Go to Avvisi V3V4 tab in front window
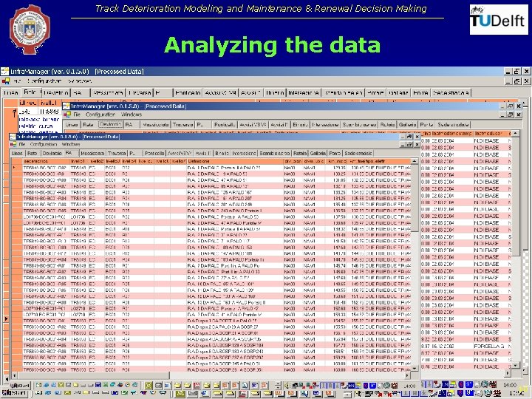Image resolution: width=532 pixels, height=399 pixels. click(x=180, y=154)
